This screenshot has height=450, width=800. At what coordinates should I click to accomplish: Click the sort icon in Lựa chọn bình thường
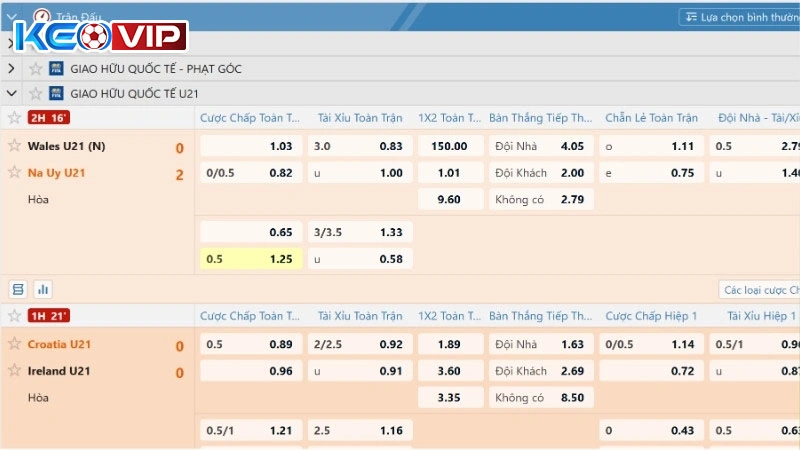(x=690, y=17)
